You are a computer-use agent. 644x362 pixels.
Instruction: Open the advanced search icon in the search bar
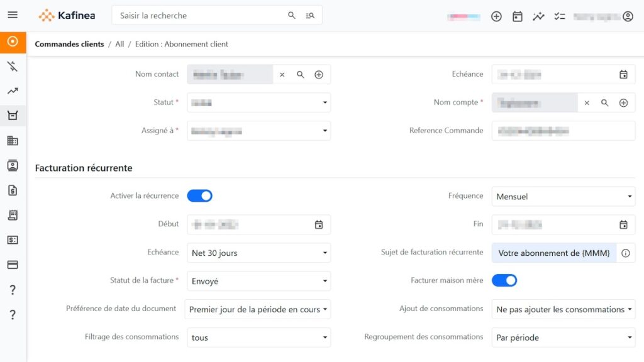[x=310, y=15]
